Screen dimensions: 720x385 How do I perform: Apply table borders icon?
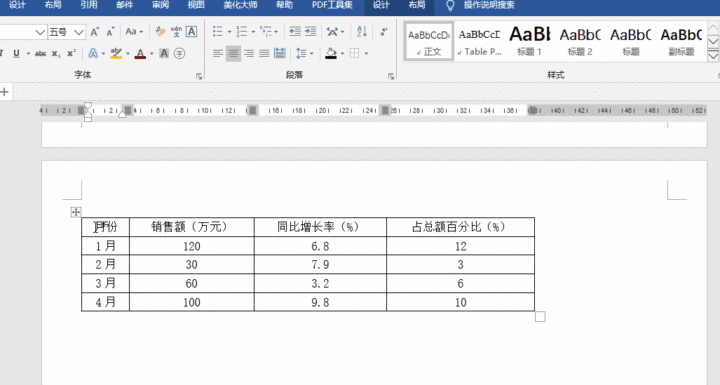pyautogui.click(x=354, y=53)
